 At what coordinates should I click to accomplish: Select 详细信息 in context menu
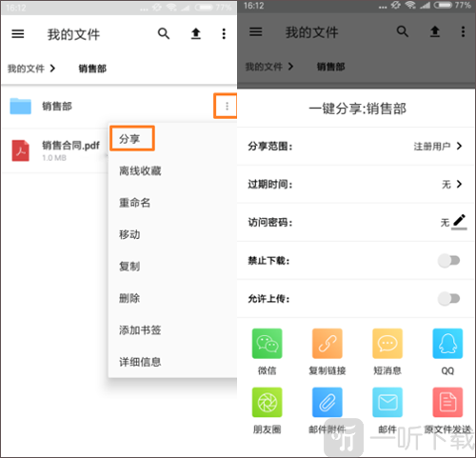140,362
